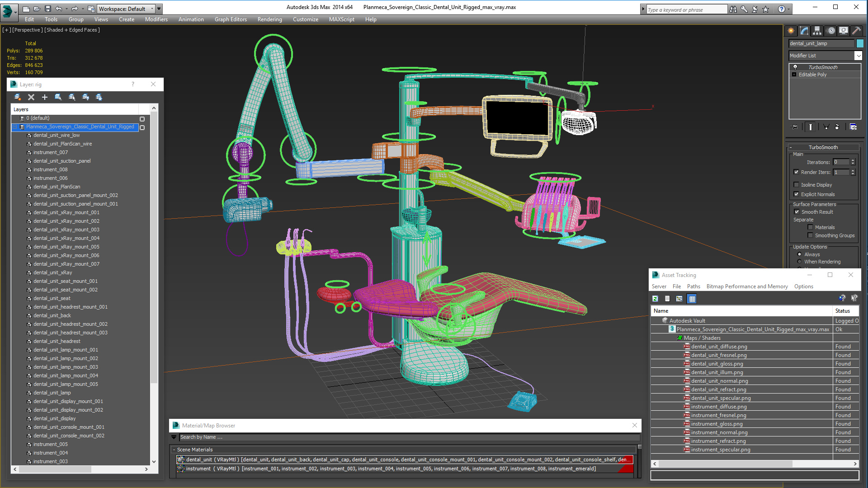Viewport: 868px width, 488px height.
Task: Click the viewport plus general menu
Action: coord(6,30)
